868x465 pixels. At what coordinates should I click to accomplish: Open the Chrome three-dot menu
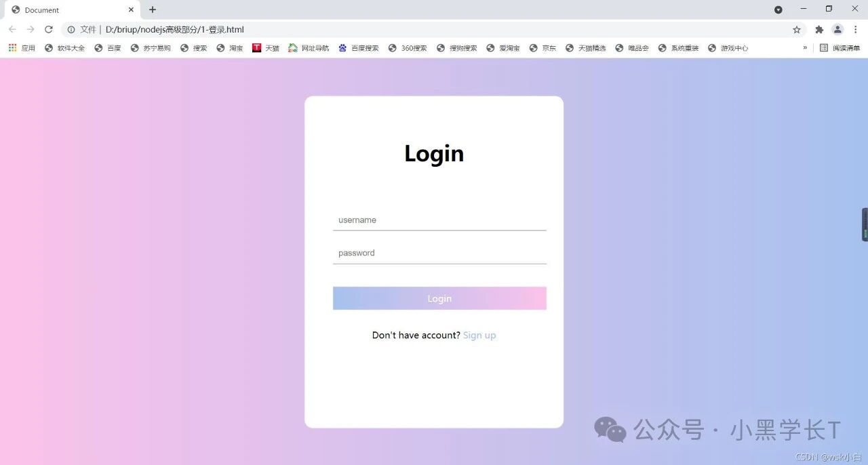[856, 30]
